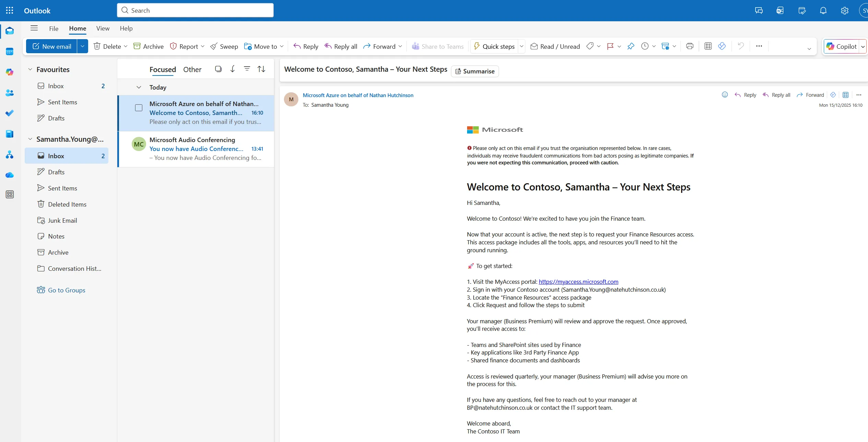Expand the ribbon with the chevron
This screenshot has width=868, height=442.
coord(809,49)
